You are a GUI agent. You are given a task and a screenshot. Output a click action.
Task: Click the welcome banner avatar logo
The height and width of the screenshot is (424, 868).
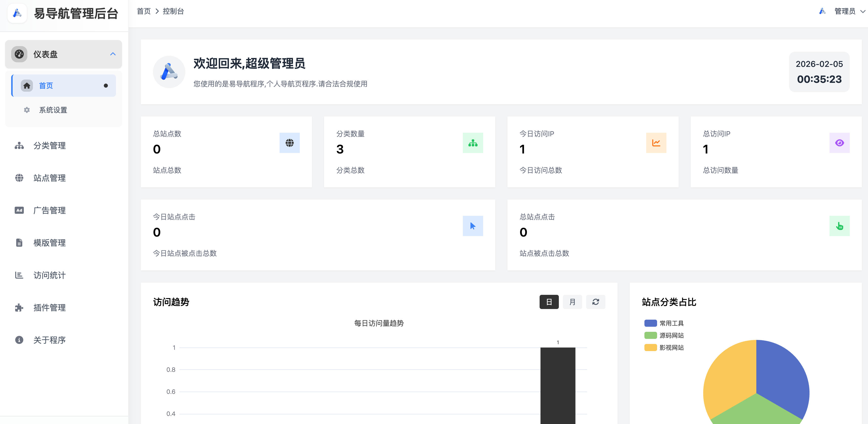(169, 72)
